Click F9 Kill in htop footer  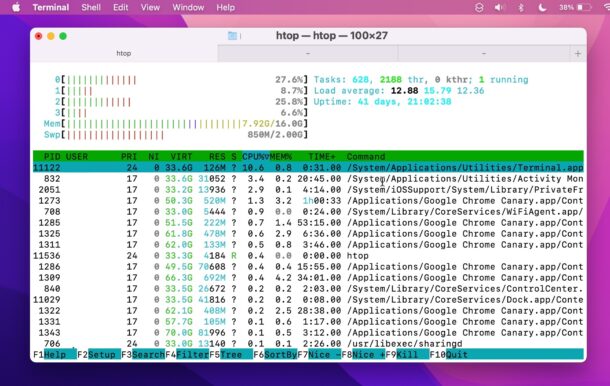click(x=407, y=354)
